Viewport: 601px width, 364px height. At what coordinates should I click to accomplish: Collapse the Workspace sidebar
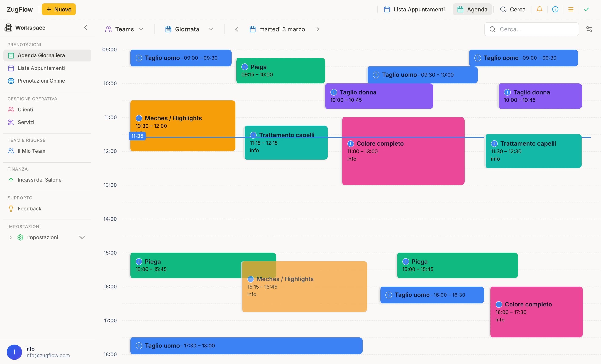tap(86, 28)
